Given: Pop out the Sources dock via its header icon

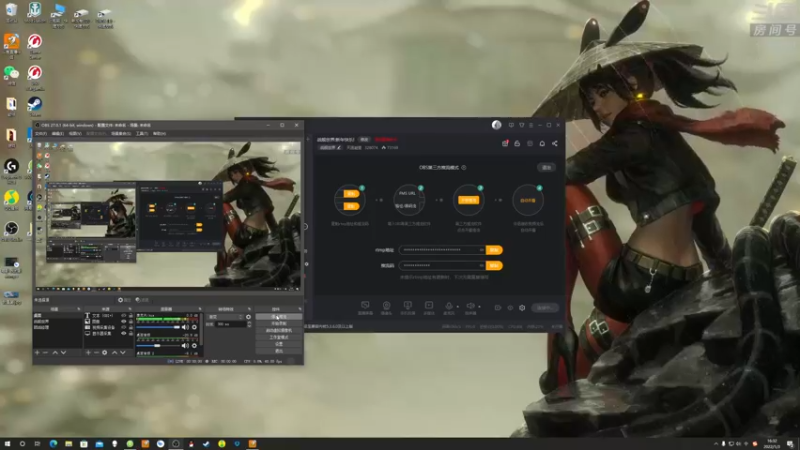Looking at the screenshot, I should pos(129,309).
